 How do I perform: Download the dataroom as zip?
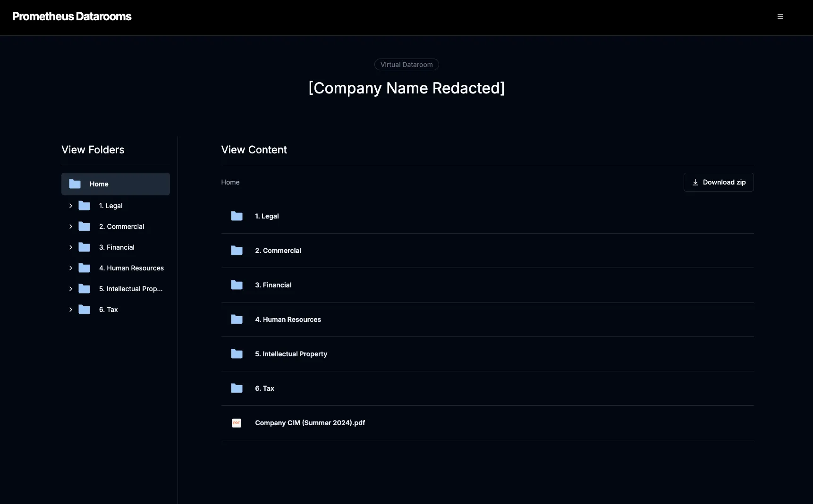[x=718, y=182]
